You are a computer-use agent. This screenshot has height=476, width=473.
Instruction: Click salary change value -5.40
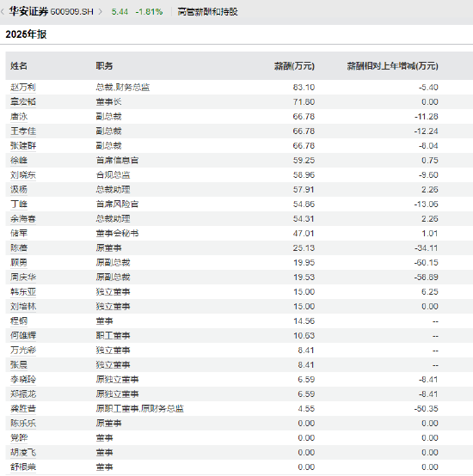(x=428, y=88)
